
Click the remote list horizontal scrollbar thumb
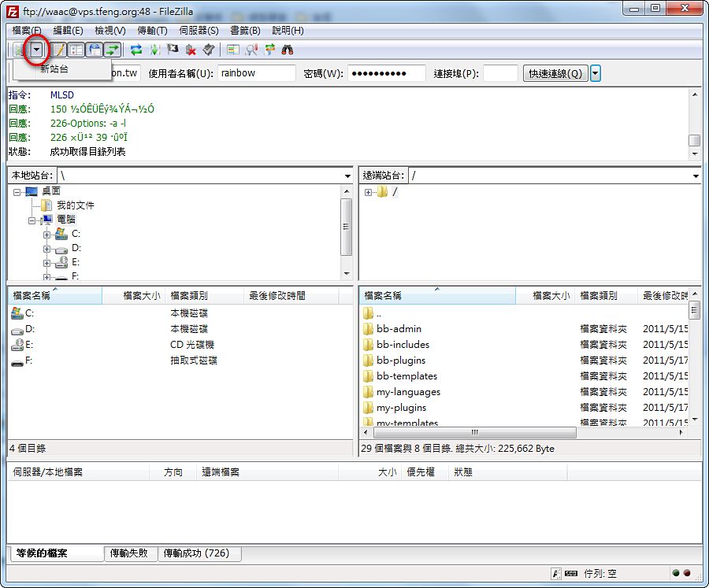point(475,432)
